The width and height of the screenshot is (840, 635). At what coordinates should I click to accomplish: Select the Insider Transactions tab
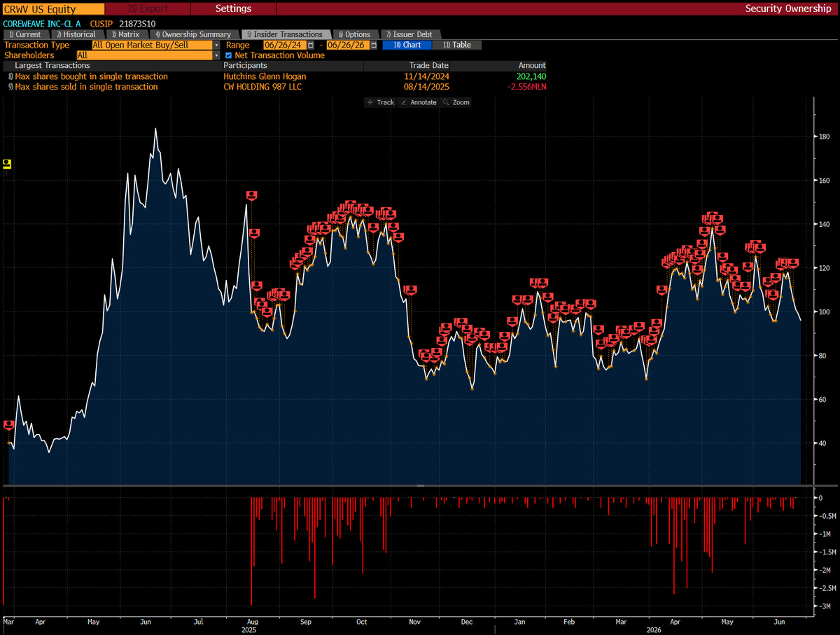(285, 34)
